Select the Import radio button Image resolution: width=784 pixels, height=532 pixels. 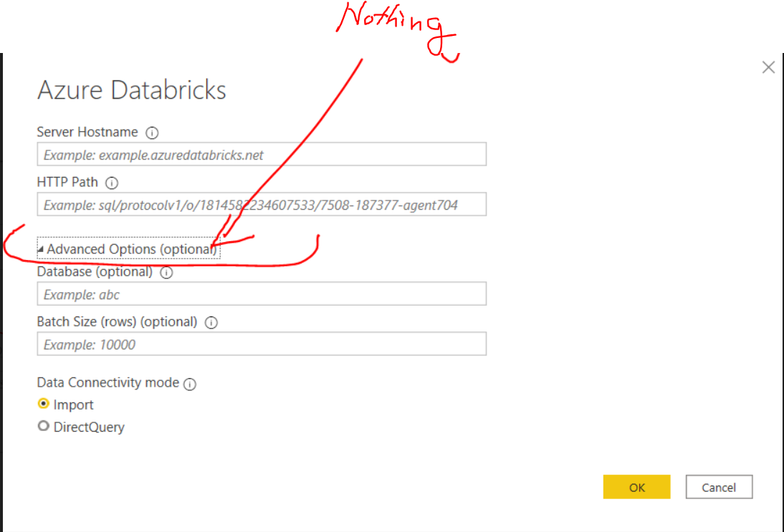pos(43,404)
